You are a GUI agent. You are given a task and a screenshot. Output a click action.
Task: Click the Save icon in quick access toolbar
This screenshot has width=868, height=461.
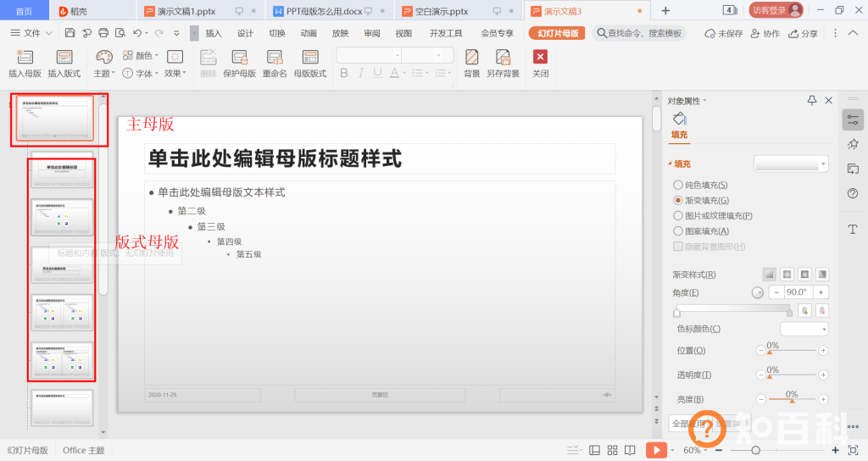click(70, 33)
